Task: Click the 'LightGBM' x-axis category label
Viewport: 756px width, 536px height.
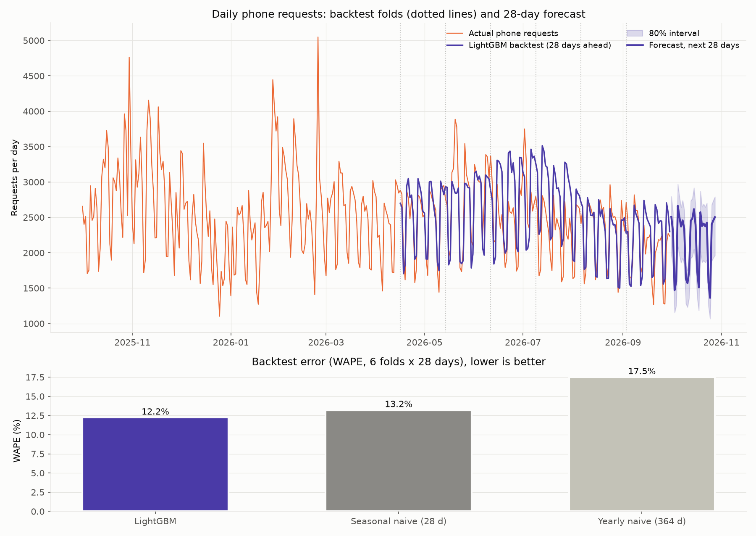Action: coord(155,521)
